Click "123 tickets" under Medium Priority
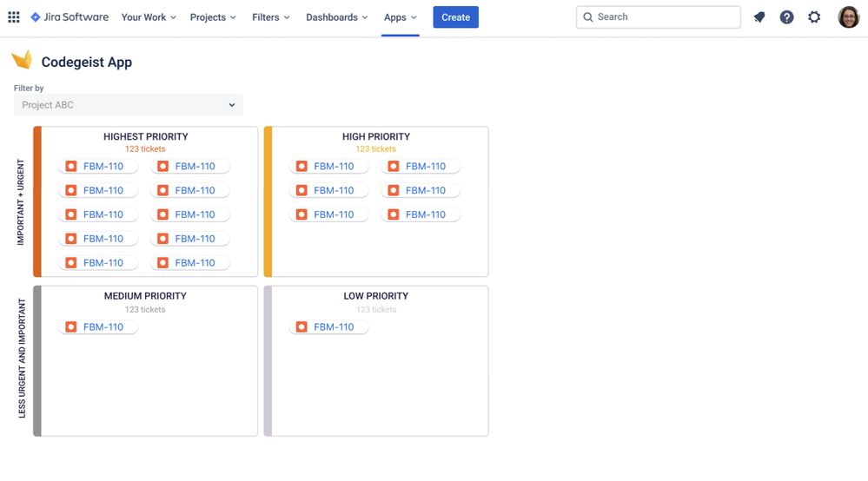The height and width of the screenshot is (481, 868). [145, 310]
